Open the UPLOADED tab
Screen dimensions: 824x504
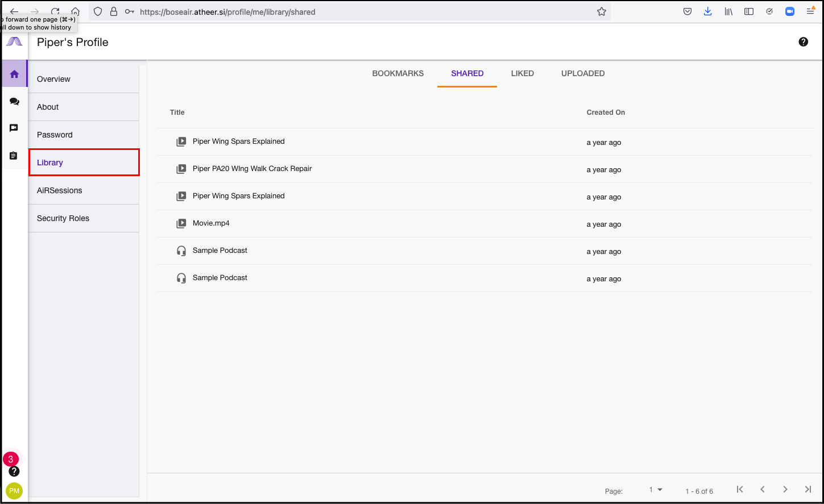pos(583,73)
